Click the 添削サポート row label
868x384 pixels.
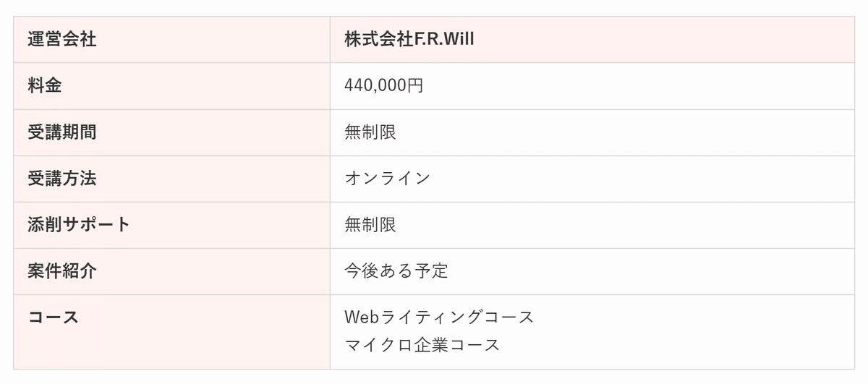pos(80,224)
